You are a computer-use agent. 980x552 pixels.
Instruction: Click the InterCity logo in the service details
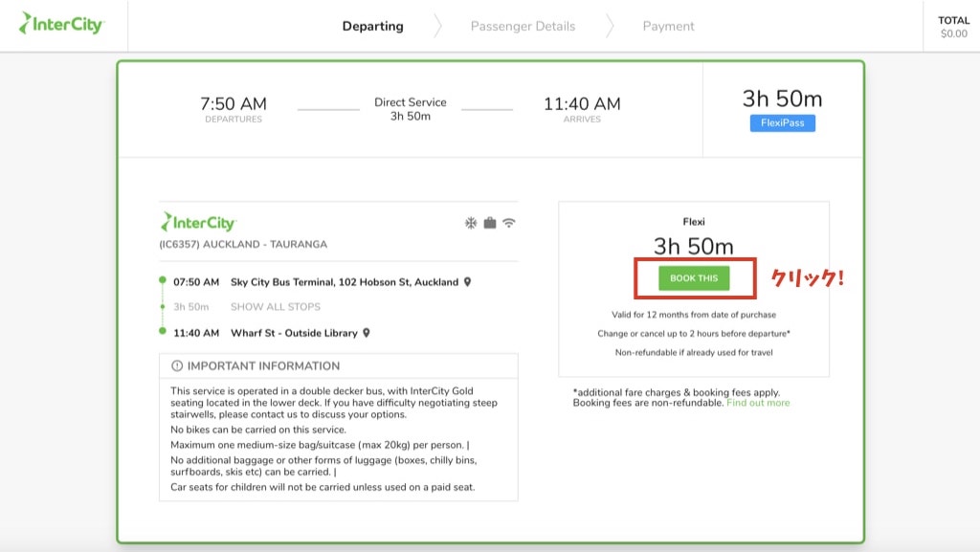[198, 222]
